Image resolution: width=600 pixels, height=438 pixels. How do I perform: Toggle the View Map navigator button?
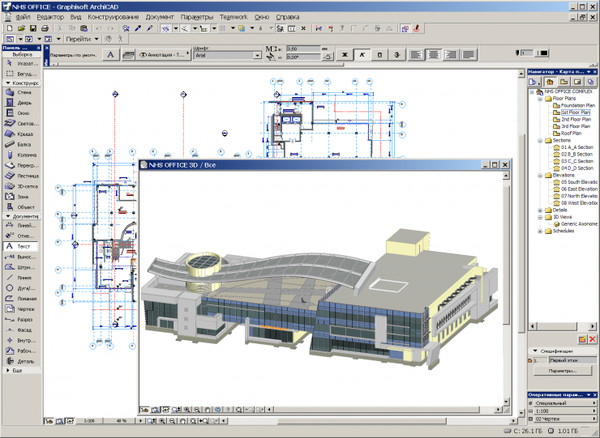pyautogui.click(x=564, y=81)
